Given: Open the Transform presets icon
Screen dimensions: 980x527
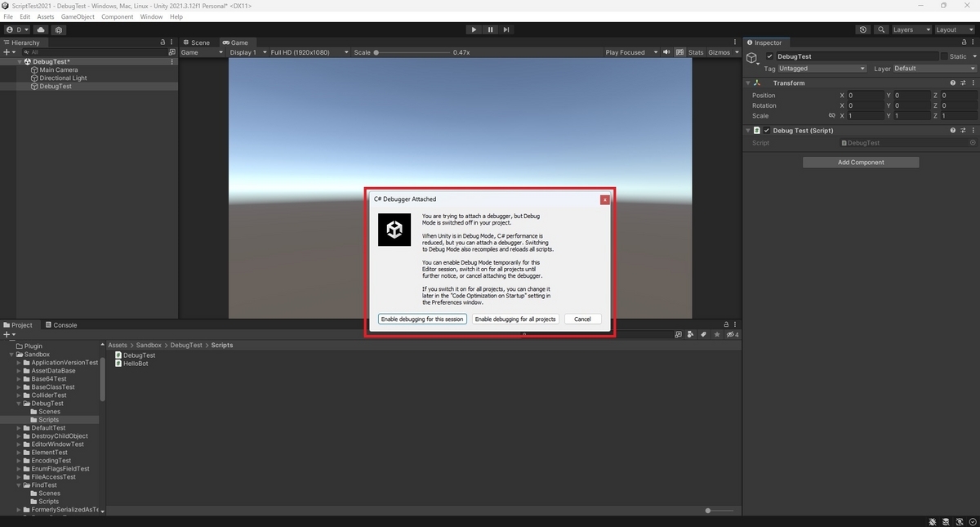Looking at the screenshot, I should [x=963, y=83].
